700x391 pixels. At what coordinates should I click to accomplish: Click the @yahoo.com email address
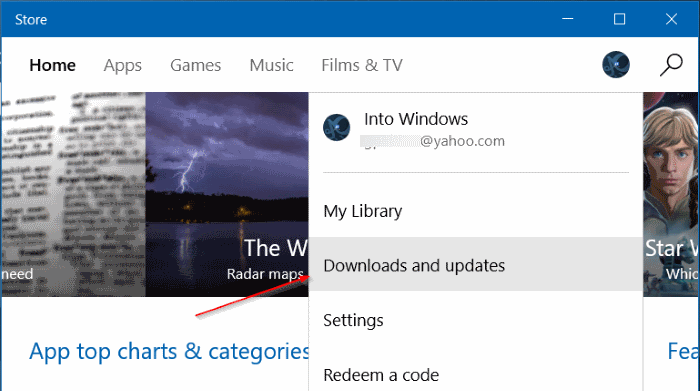(433, 141)
